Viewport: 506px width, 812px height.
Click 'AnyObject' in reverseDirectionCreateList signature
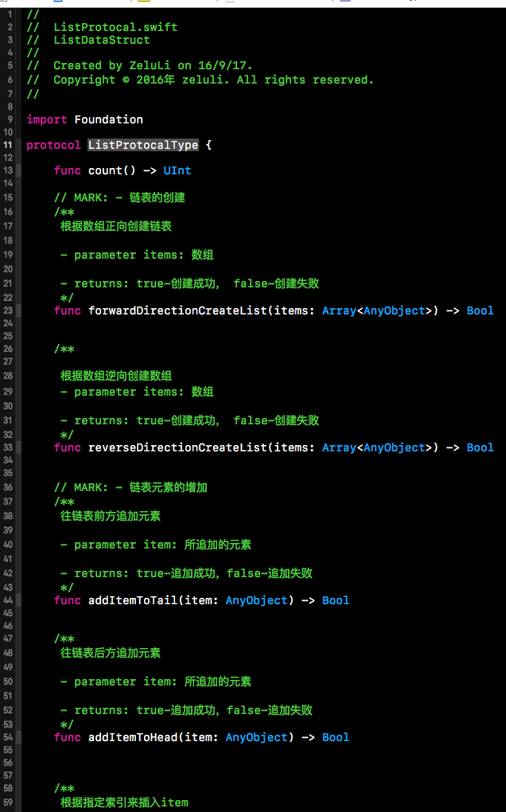(395, 447)
